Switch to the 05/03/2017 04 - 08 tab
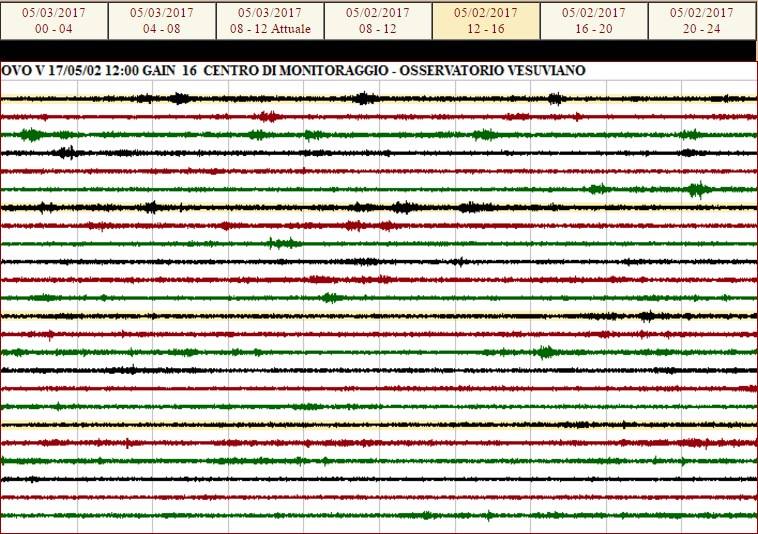Viewport: 758px width, 534px height. coord(162,20)
